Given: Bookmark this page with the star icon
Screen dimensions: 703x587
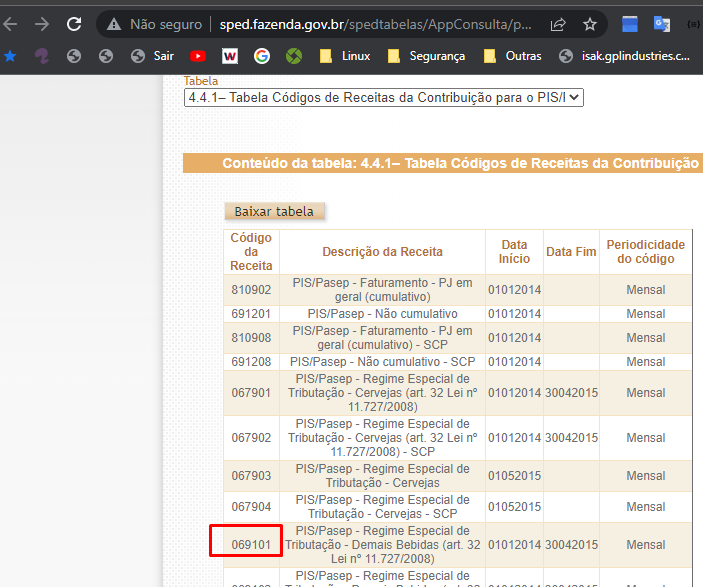Looking at the screenshot, I should click(590, 24).
